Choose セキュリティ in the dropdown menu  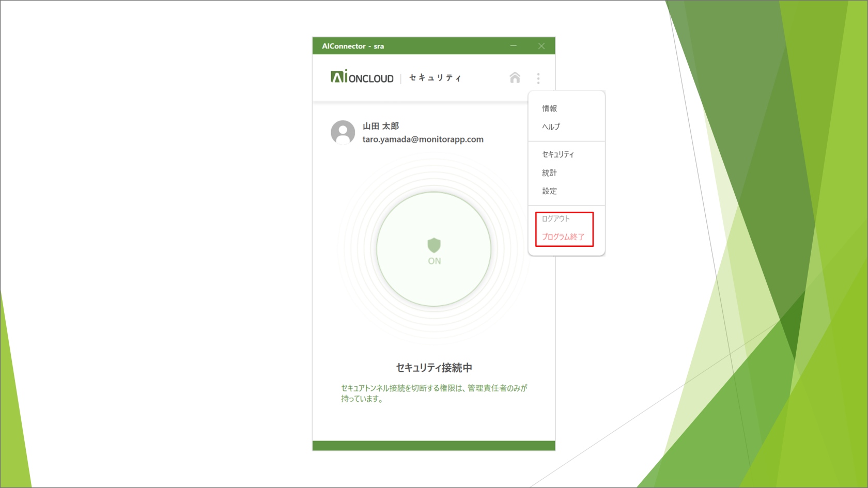[x=558, y=154]
